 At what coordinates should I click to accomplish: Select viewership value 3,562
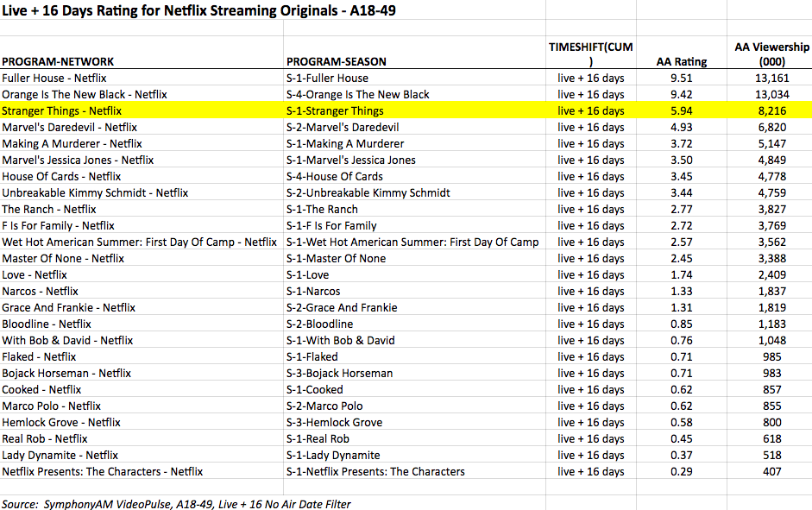pyautogui.click(x=771, y=242)
